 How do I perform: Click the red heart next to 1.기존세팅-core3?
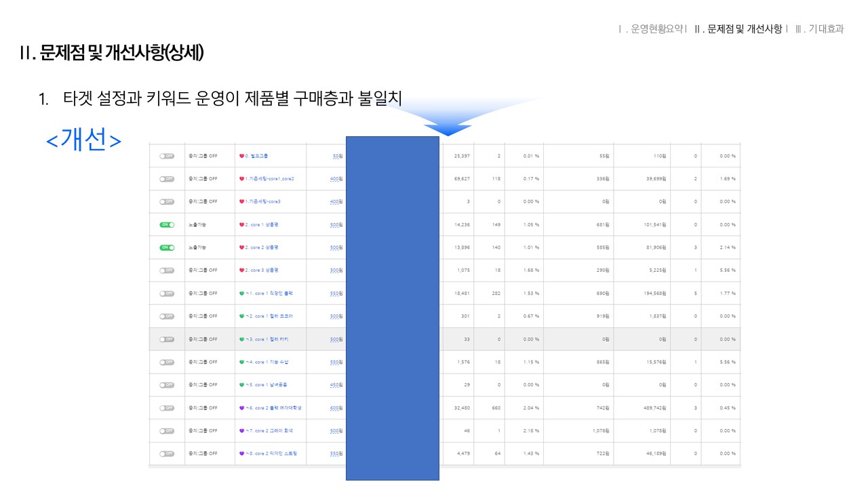point(242,201)
